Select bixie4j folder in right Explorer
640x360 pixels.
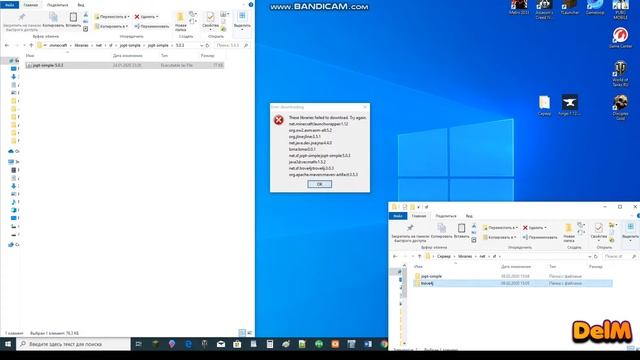click(513, 283)
